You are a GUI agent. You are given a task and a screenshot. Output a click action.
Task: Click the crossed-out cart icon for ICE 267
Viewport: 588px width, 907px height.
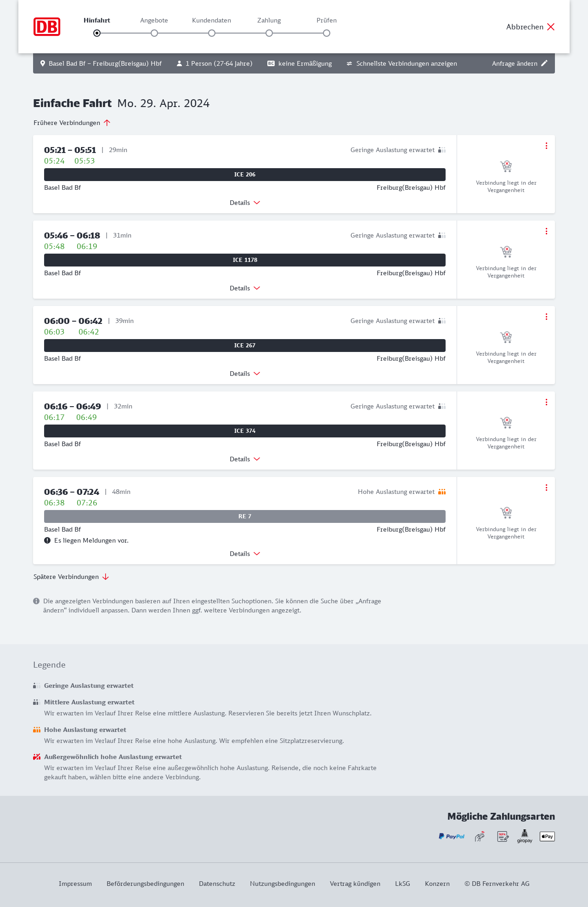pyautogui.click(x=506, y=337)
